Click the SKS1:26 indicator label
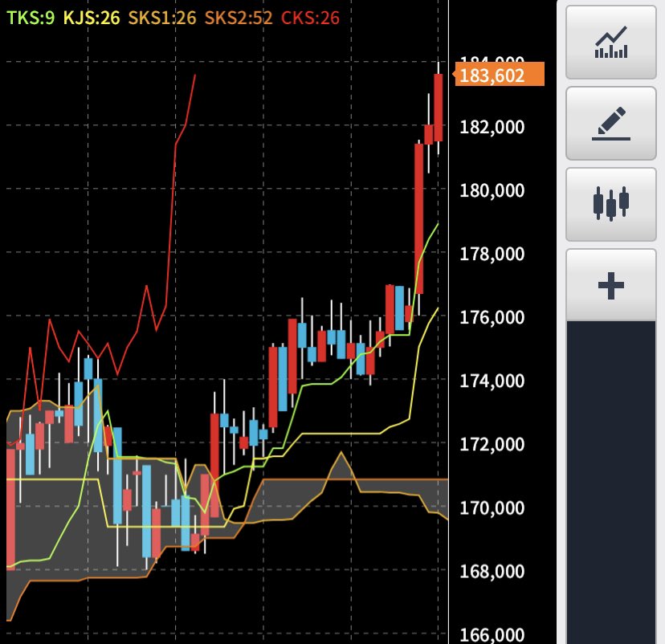665x644 pixels. pos(162,18)
